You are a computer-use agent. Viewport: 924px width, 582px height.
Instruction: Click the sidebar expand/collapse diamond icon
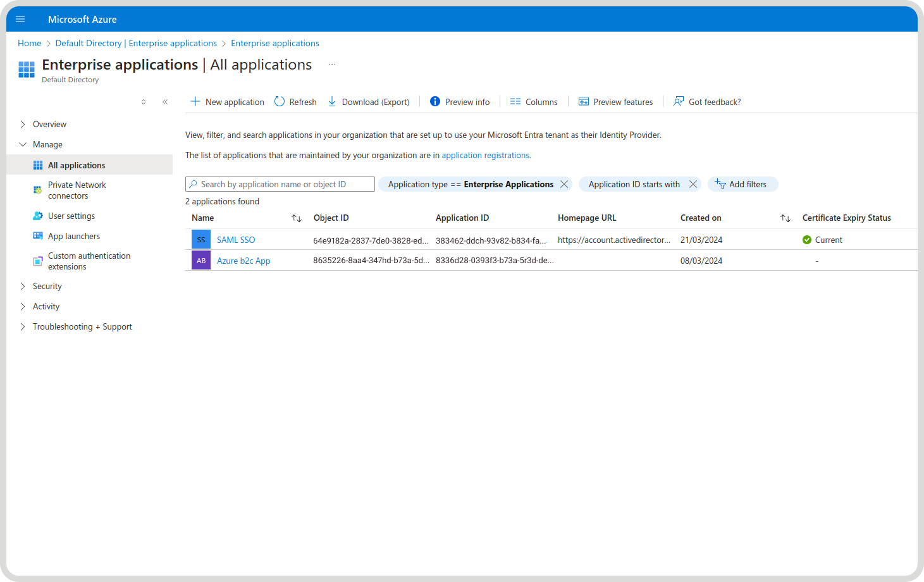(144, 102)
